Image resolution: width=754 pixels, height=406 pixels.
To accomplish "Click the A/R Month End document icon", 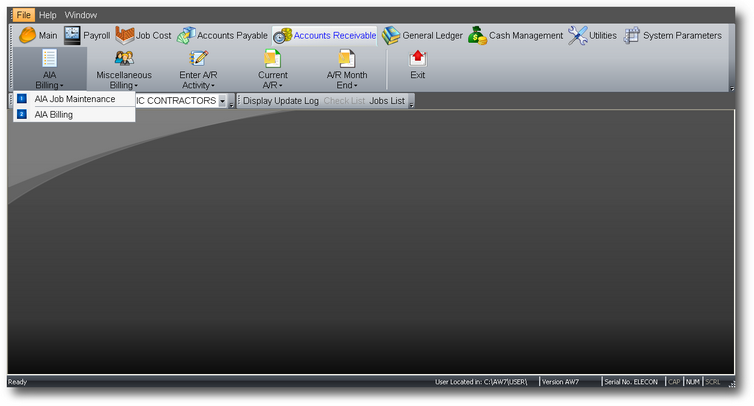I will pos(347,58).
